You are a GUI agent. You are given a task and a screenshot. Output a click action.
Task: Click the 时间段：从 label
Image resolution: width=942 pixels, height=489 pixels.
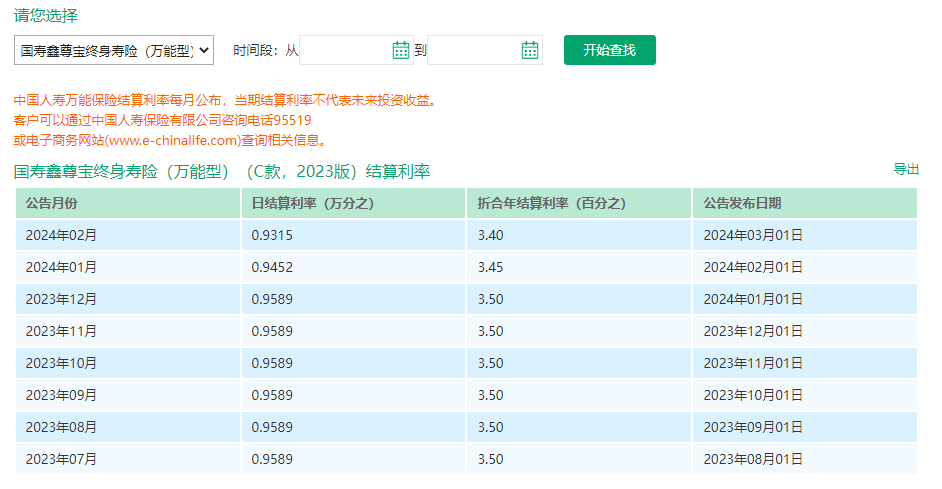tap(266, 50)
